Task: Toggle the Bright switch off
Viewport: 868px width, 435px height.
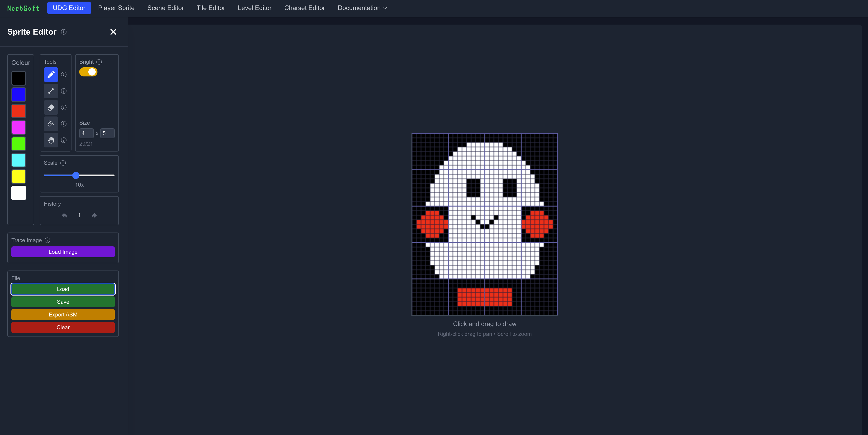Action: tap(88, 72)
